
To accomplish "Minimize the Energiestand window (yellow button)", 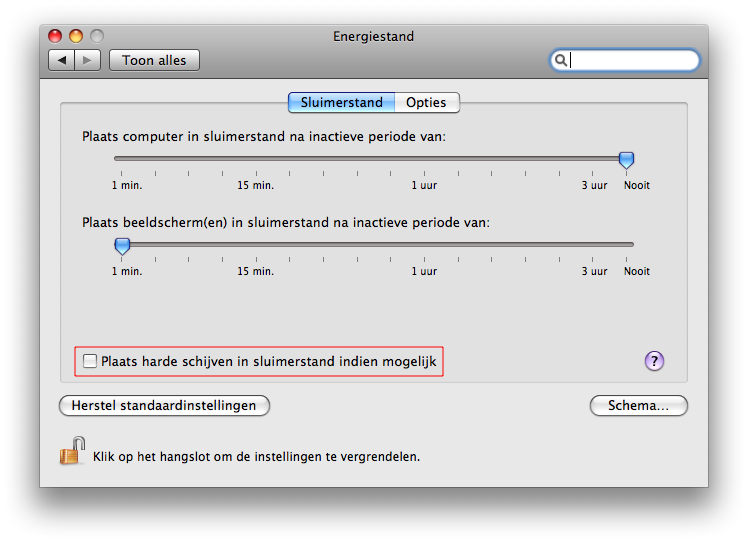I will tap(76, 36).
